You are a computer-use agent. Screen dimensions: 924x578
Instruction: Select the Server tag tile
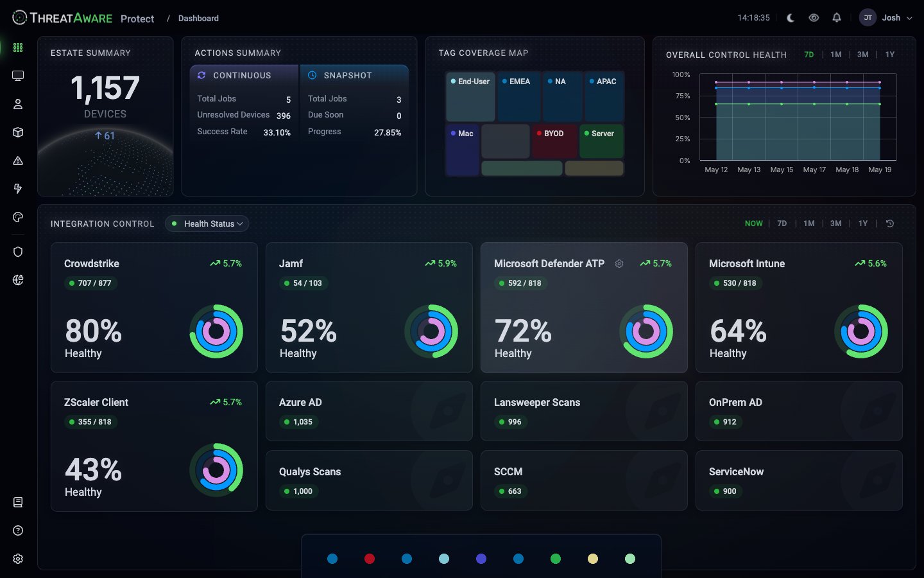coord(601,141)
